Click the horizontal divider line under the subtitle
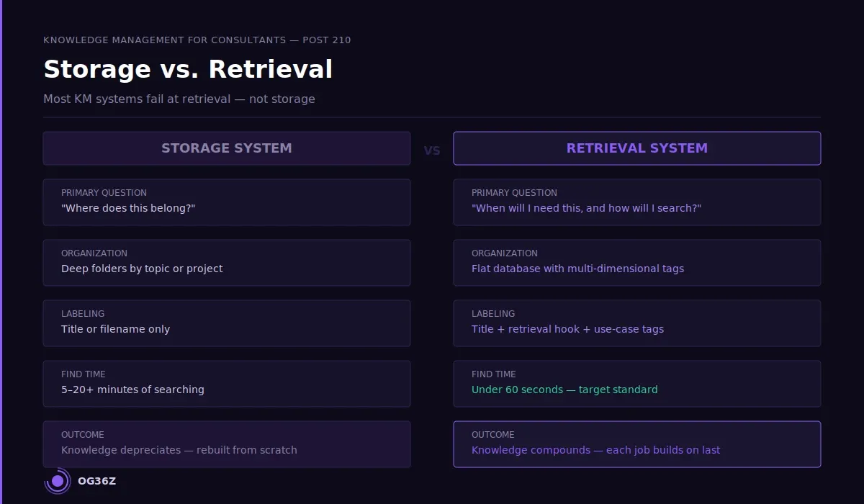Image resolution: width=864 pixels, height=504 pixels. pyautogui.click(x=432, y=117)
